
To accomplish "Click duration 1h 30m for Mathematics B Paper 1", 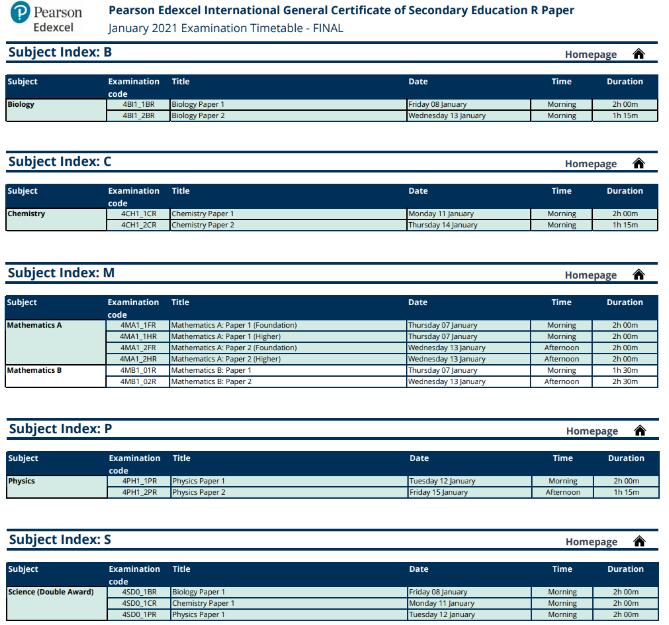I will [625, 370].
